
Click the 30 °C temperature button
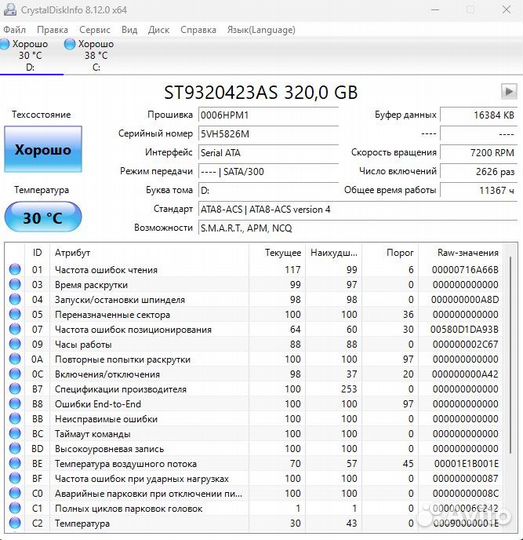pyautogui.click(x=43, y=217)
